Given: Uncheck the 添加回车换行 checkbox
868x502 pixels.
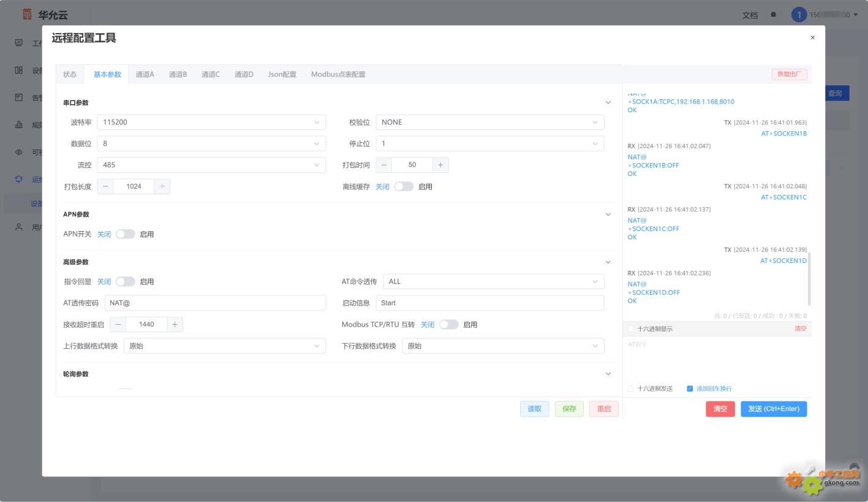Looking at the screenshot, I should click(690, 389).
